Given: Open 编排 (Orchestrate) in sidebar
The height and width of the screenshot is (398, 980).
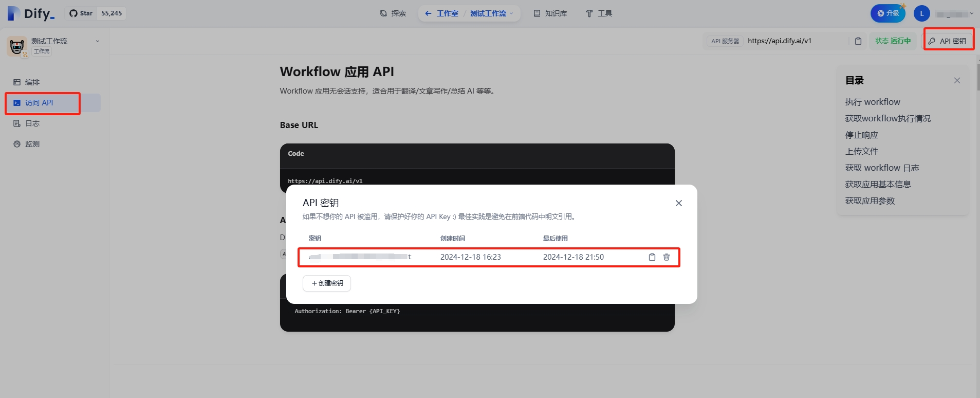Looking at the screenshot, I should click(x=53, y=82).
